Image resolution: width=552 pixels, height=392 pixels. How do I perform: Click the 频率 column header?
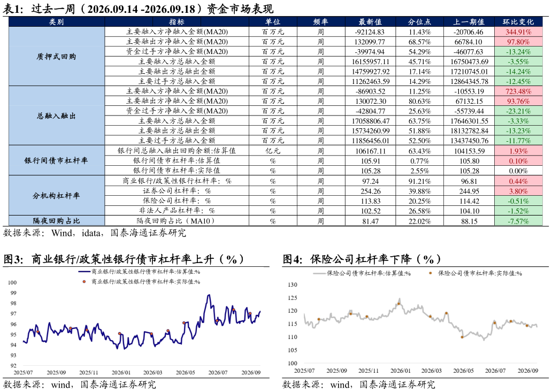point(321,22)
